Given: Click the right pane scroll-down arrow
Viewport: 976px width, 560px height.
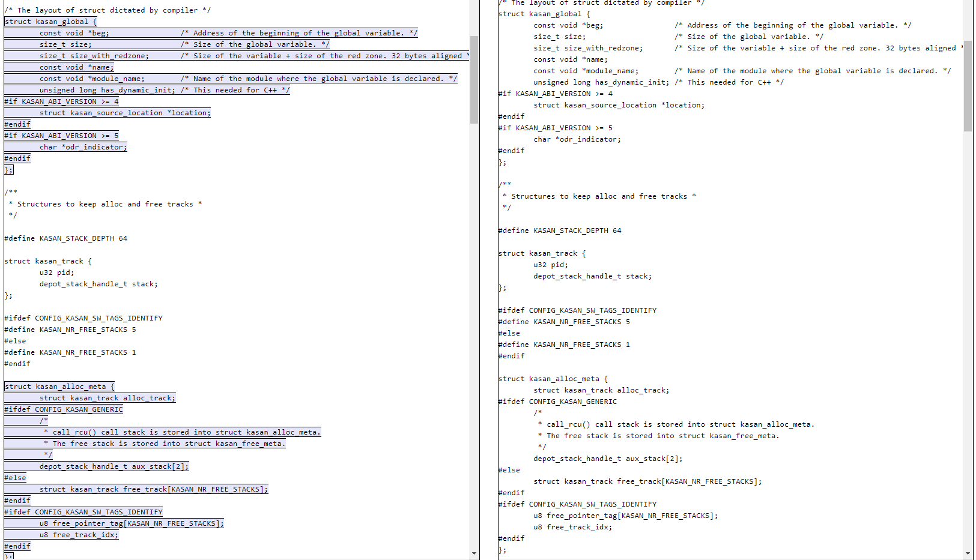Looking at the screenshot, I should coord(968,553).
